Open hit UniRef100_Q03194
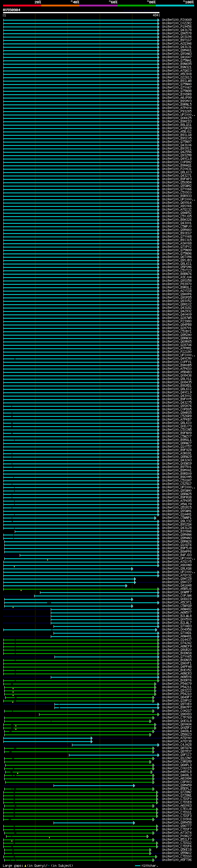 coord(176,37)
